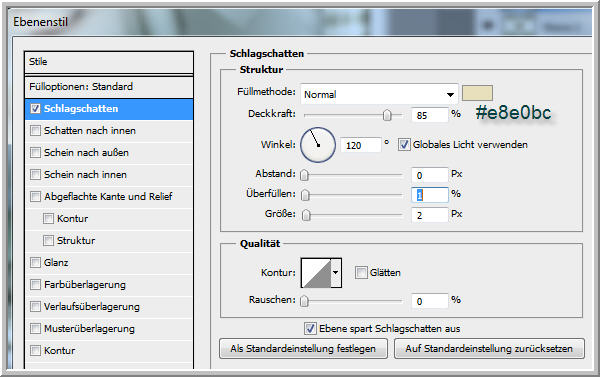The width and height of the screenshot is (600, 377).
Task: Toggle Ebene spart Schlagschatten aus checkbox
Action: (x=310, y=328)
